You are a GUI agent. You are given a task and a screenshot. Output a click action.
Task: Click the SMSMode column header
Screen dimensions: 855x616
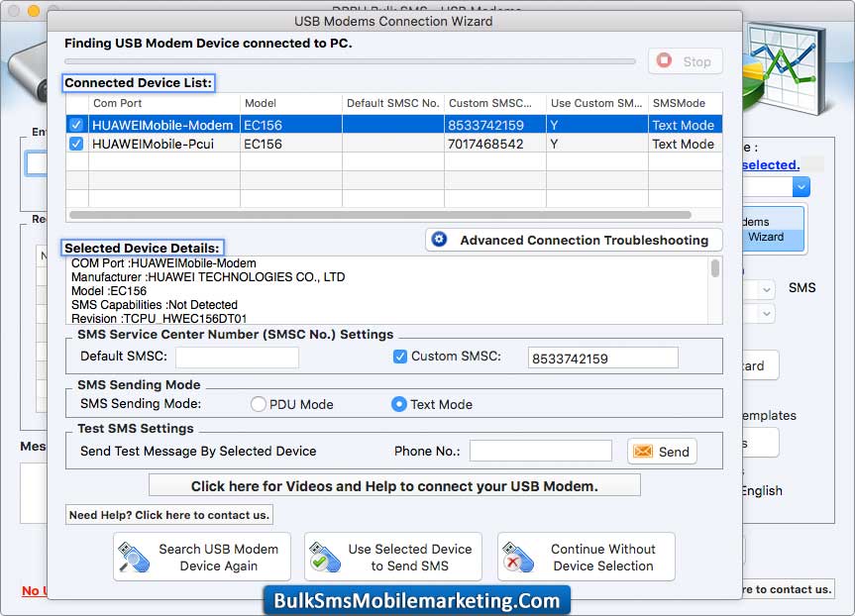pos(685,103)
